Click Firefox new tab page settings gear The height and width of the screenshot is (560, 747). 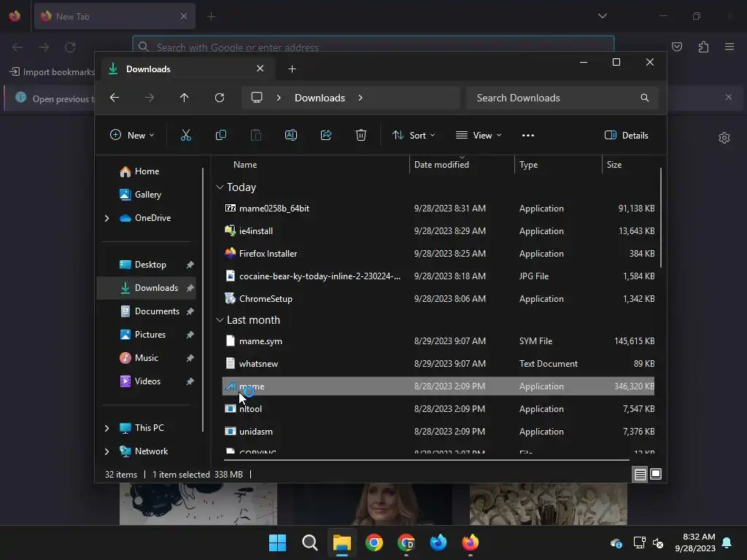[x=724, y=138]
